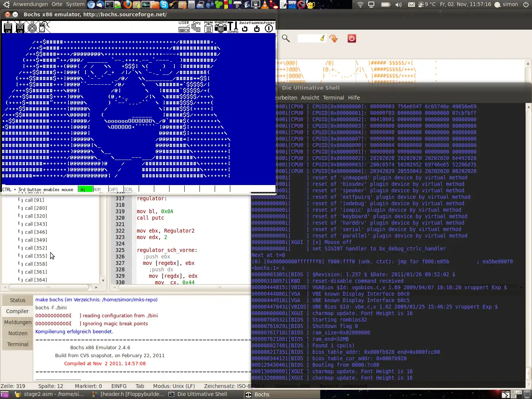Switch to the Meldungen tab
The height and width of the screenshot is (399, 532).
17,322
